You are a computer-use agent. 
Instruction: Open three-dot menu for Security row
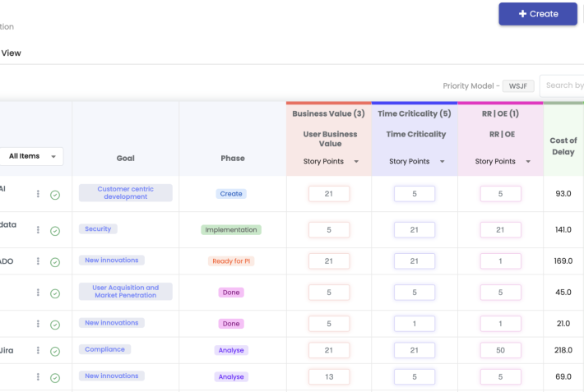38,230
